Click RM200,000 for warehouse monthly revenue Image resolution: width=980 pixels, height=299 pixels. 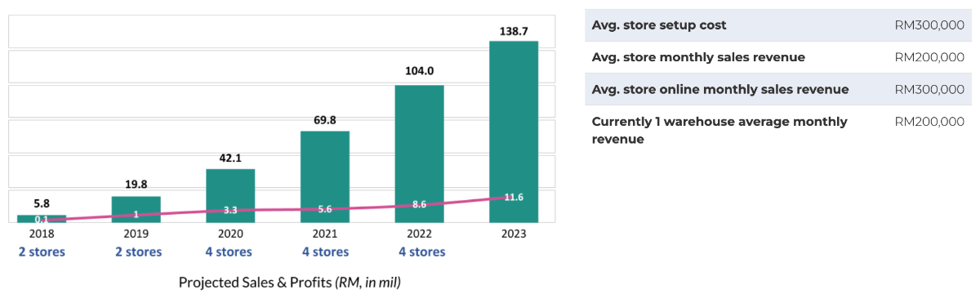click(929, 122)
